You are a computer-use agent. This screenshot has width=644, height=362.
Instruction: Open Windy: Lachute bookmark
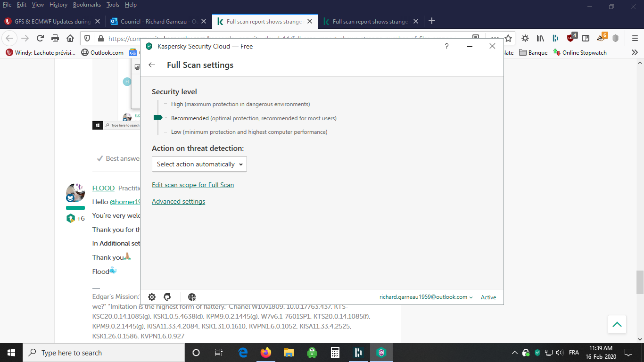click(x=41, y=52)
